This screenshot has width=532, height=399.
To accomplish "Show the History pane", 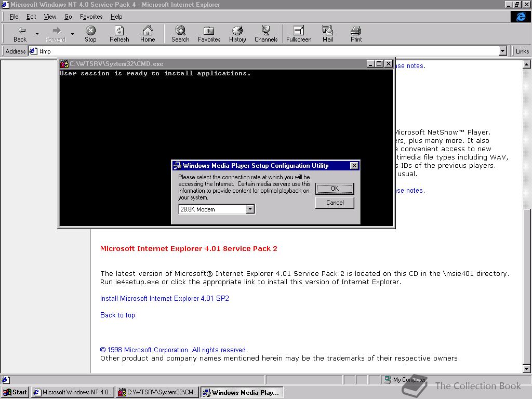I will click(x=237, y=34).
